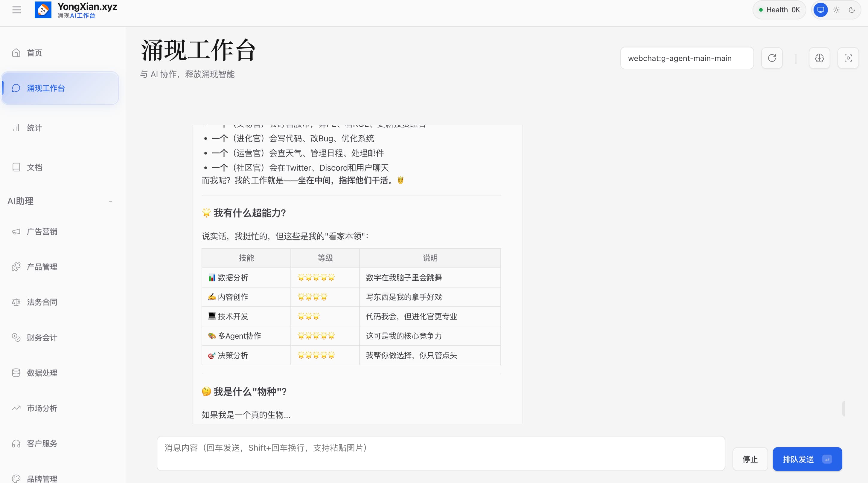
Task: Select the 财务会计 assistant
Action: [42, 337]
